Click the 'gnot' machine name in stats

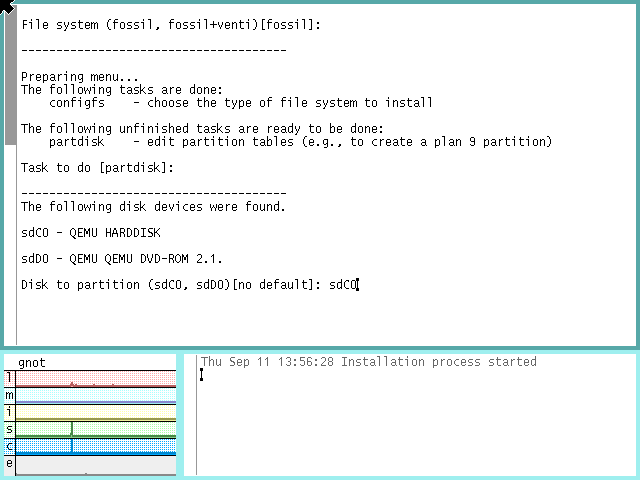click(x=32, y=362)
